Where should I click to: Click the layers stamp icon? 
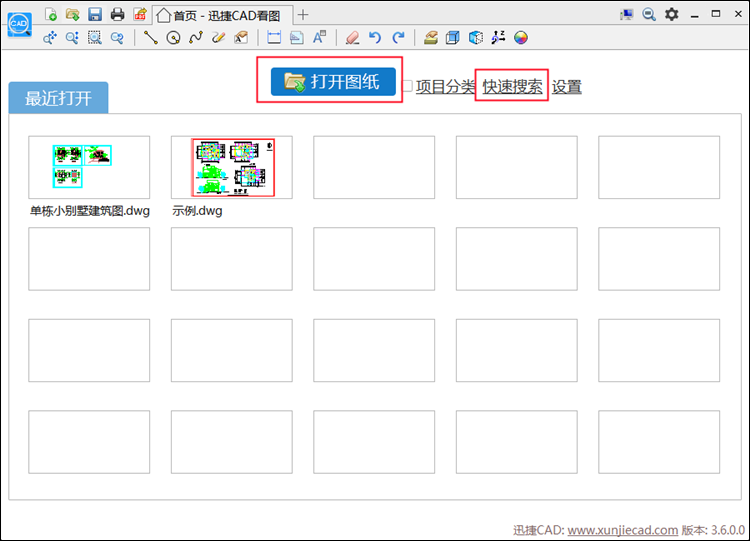pyautogui.click(x=430, y=37)
